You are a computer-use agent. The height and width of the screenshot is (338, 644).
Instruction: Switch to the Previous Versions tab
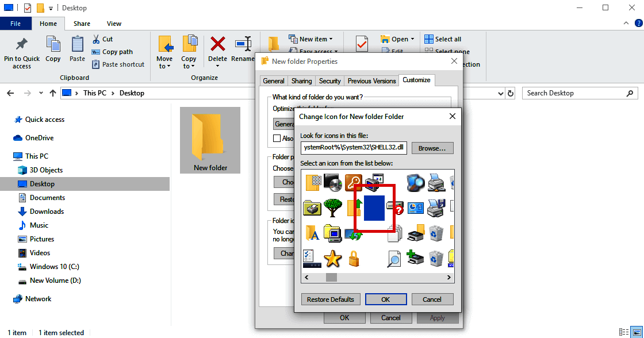[371, 80]
